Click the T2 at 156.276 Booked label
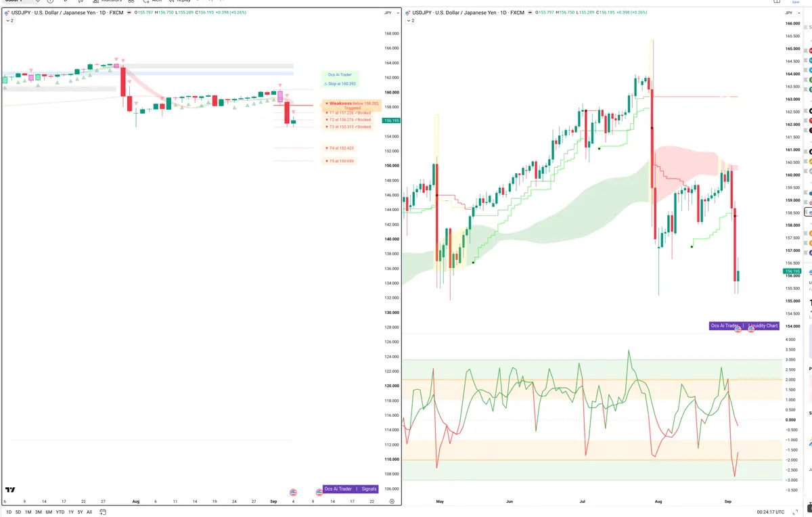The height and width of the screenshot is (517, 812). click(348, 120)
